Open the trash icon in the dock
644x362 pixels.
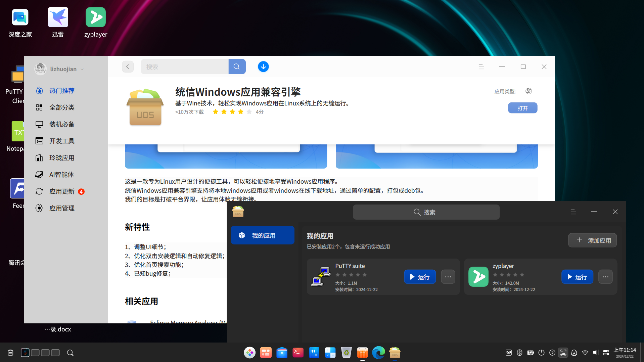coord(346,353)
